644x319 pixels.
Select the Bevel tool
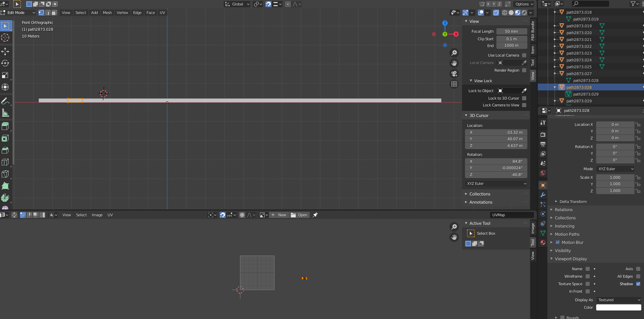point(5,150)
